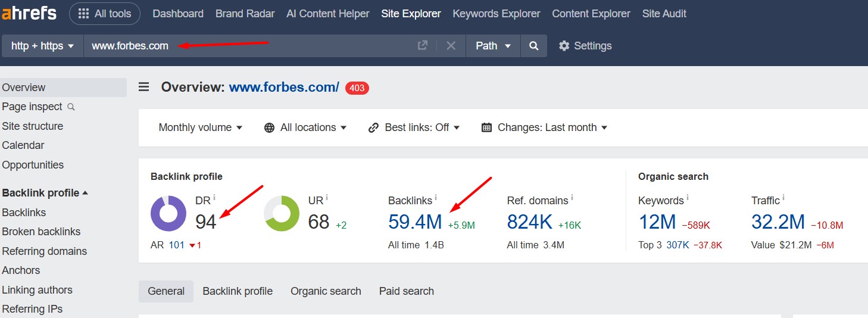
Task: Open the All tools menu
Action: pos(105,14)
